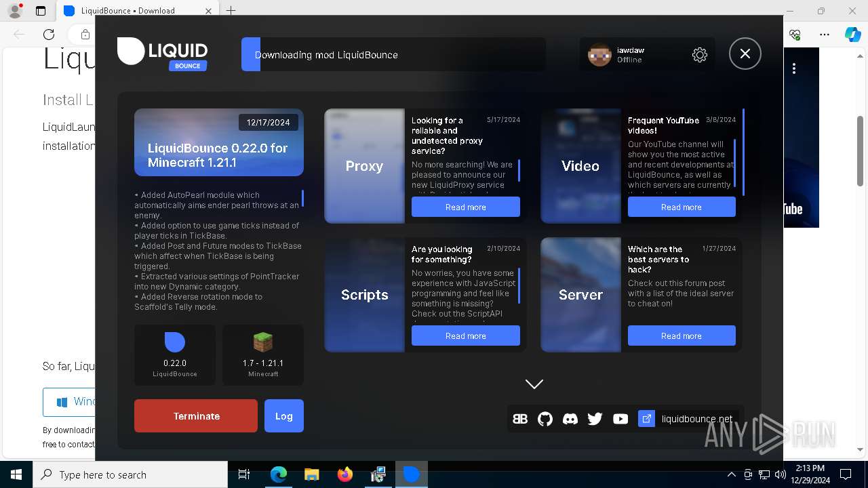The height and width of the screenshot is (488, 868).
Task: Open Edge Settings and more ellipsis
Action: coord(825,35)
